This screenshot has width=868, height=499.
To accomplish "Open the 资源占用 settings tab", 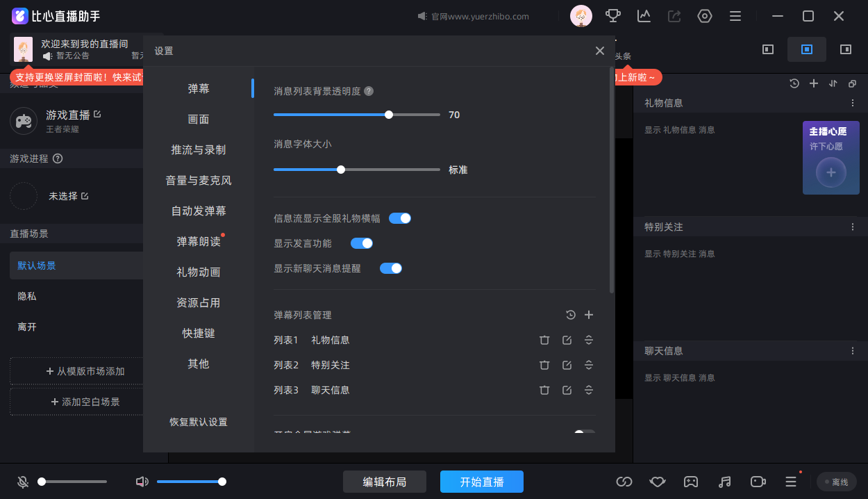I will (x=199, y=303).
